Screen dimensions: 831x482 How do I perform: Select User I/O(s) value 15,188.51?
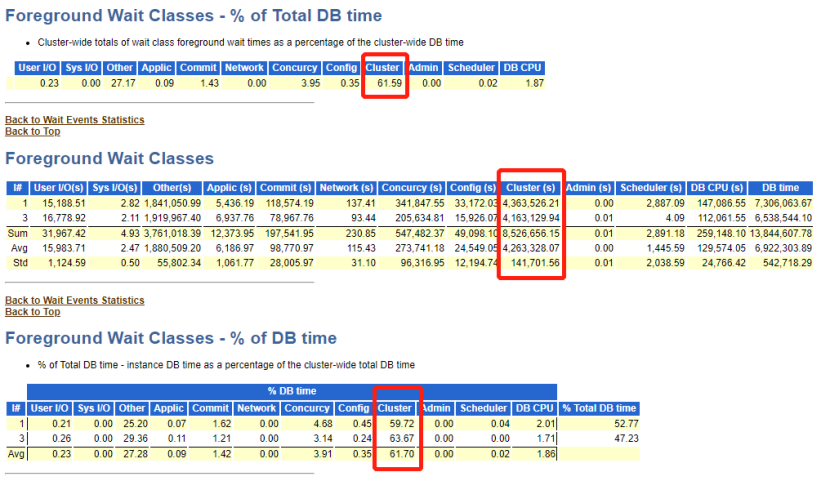click(x=64, y=203)
